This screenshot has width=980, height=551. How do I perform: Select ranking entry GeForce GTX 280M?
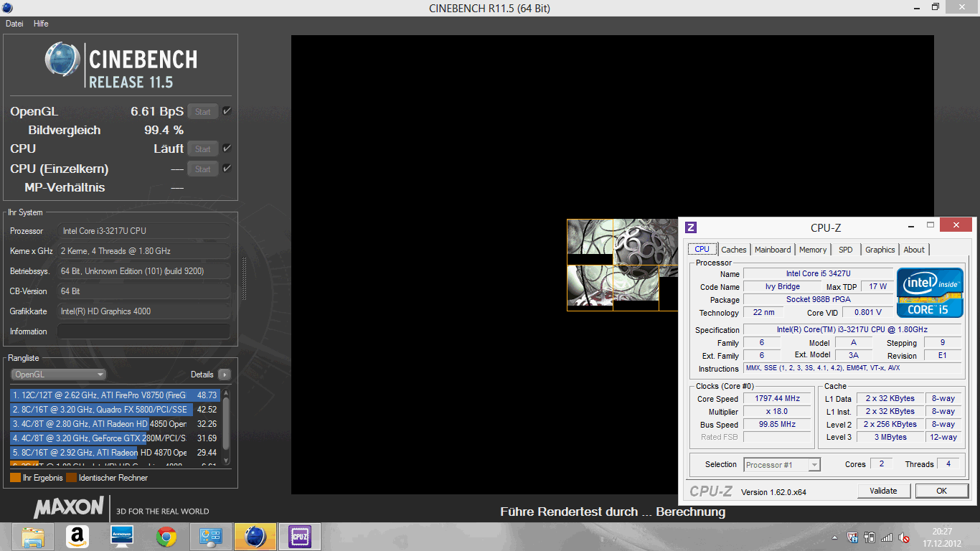(115, 438)
